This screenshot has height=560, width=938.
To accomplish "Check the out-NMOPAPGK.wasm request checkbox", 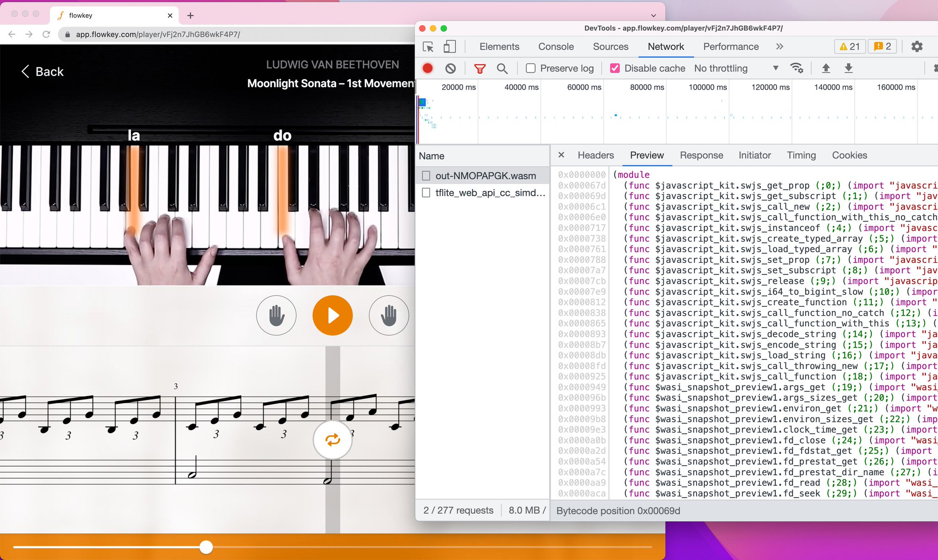I will click(425, 175).
